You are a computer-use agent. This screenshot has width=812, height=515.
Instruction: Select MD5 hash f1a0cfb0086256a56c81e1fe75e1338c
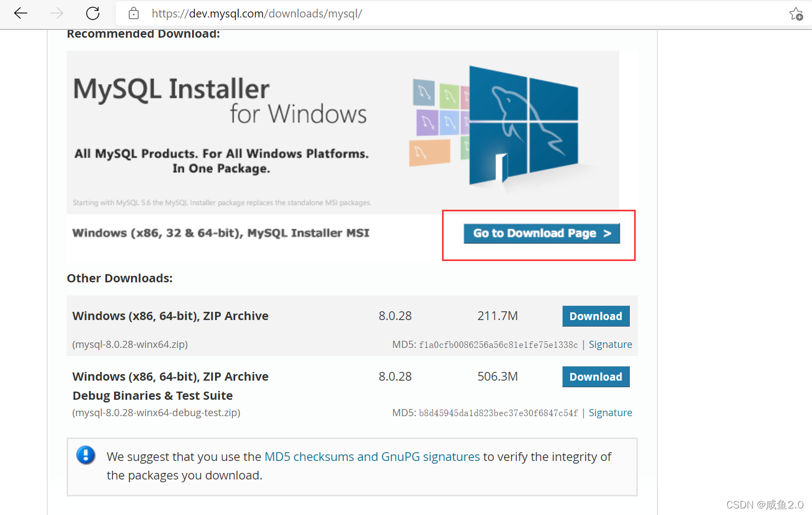tap(498, 345)
